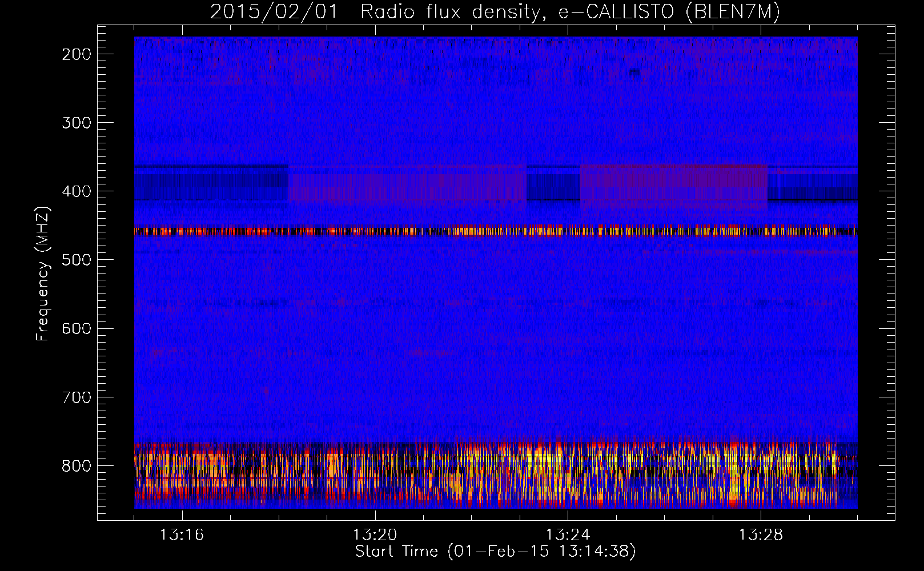
Task: Click the 200 frequency tick label
Action: click(77, 54)
